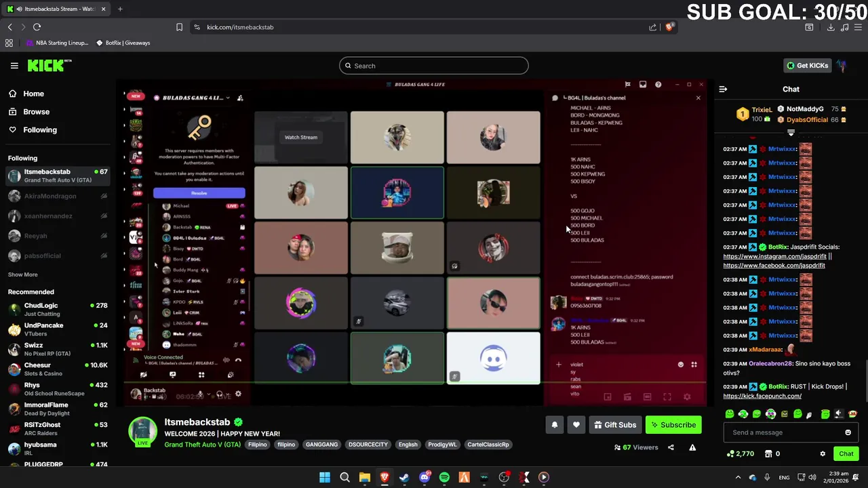Open Discord from taskbar

pos(425,477)
